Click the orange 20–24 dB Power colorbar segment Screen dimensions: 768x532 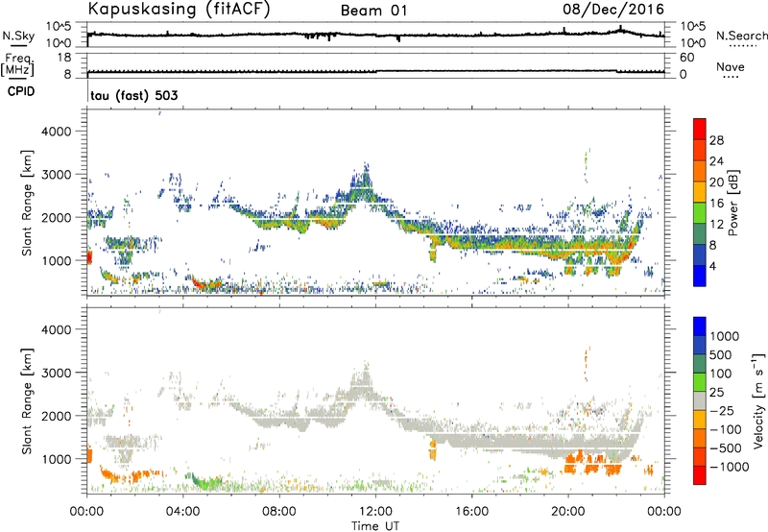click(x=700, y=171)
